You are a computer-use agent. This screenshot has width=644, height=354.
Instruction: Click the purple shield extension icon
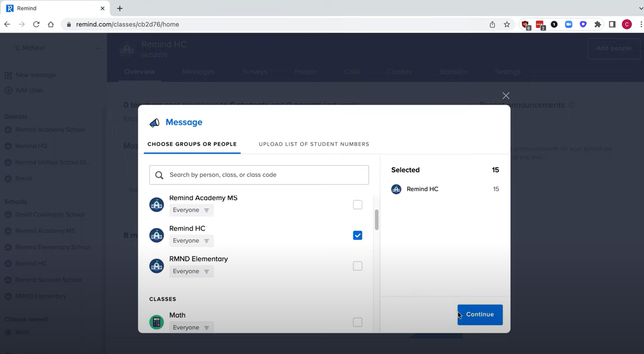(583, 24)
